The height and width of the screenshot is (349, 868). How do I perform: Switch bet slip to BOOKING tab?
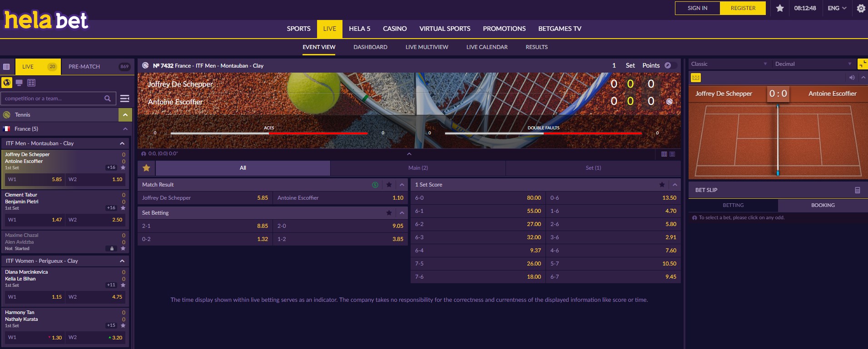pos(823,205)
